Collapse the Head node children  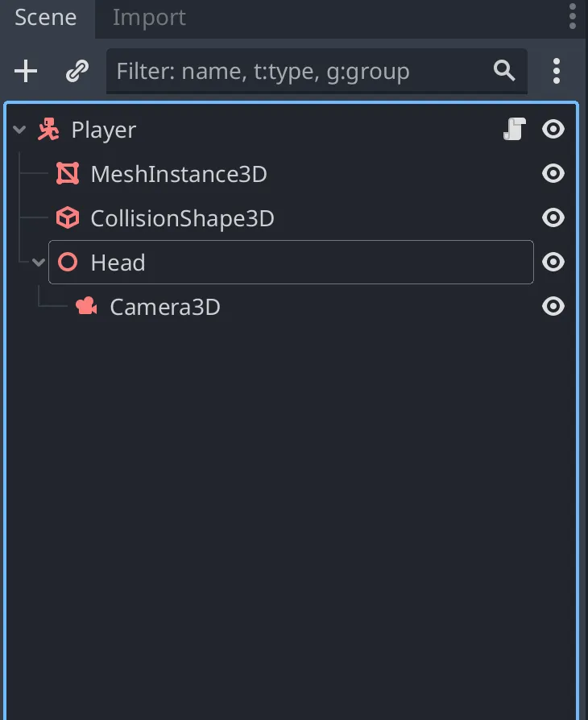click(x=39, y=263)
